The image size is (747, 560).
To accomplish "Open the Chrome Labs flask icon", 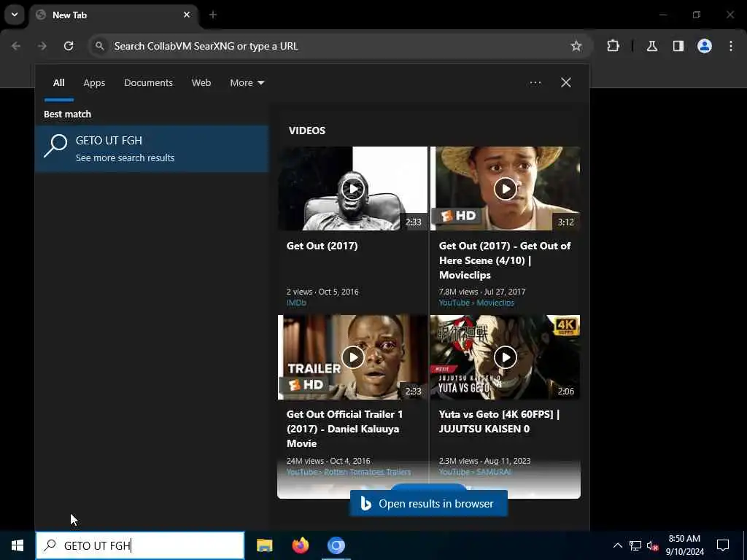I will click(652, 46).
